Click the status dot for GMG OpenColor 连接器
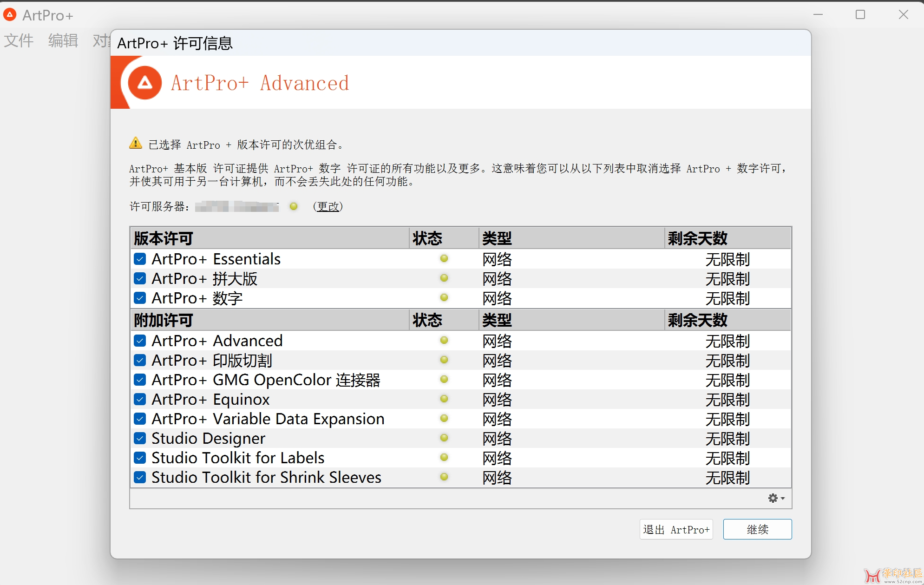The image size is (924, 585). [444, 379]
